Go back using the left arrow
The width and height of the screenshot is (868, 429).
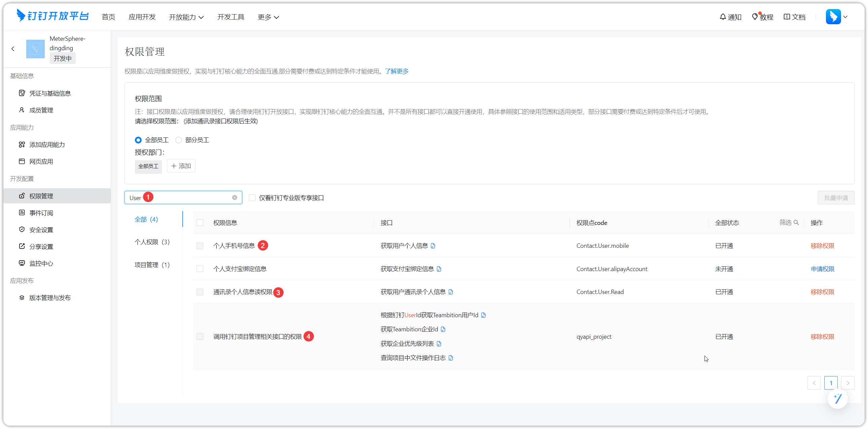pyautogui.click(x=13, y=49)
